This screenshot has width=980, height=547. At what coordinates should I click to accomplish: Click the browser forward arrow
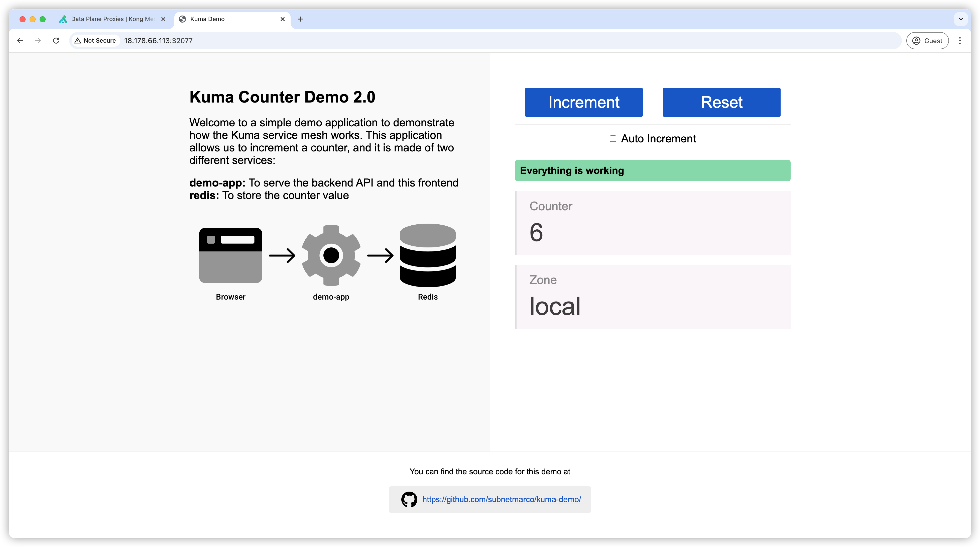pyautogui.click(x=38, y=40)
